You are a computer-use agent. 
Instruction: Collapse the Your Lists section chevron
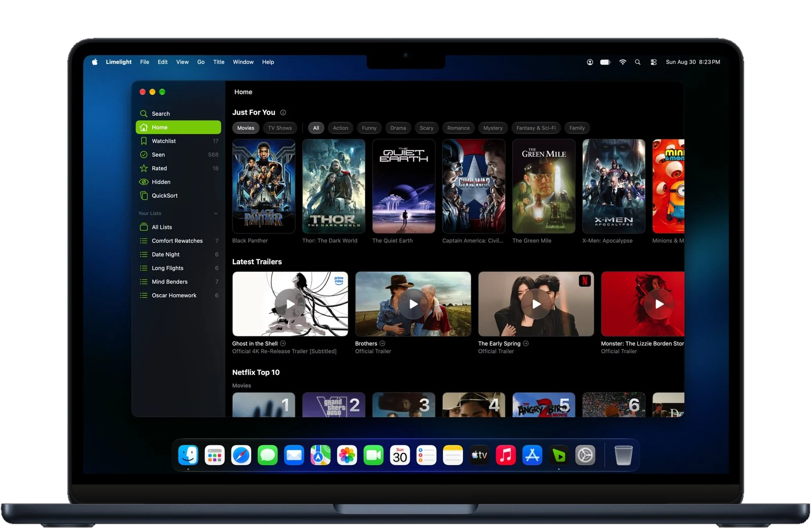click(x=216, y=214)
